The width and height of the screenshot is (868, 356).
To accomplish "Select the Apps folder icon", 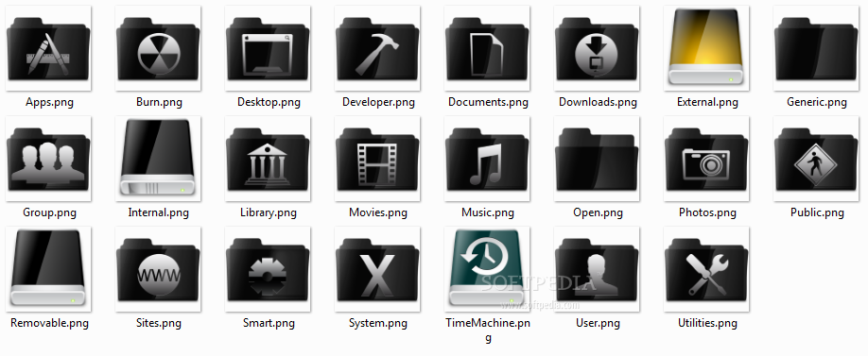I will tap(48, 48).
